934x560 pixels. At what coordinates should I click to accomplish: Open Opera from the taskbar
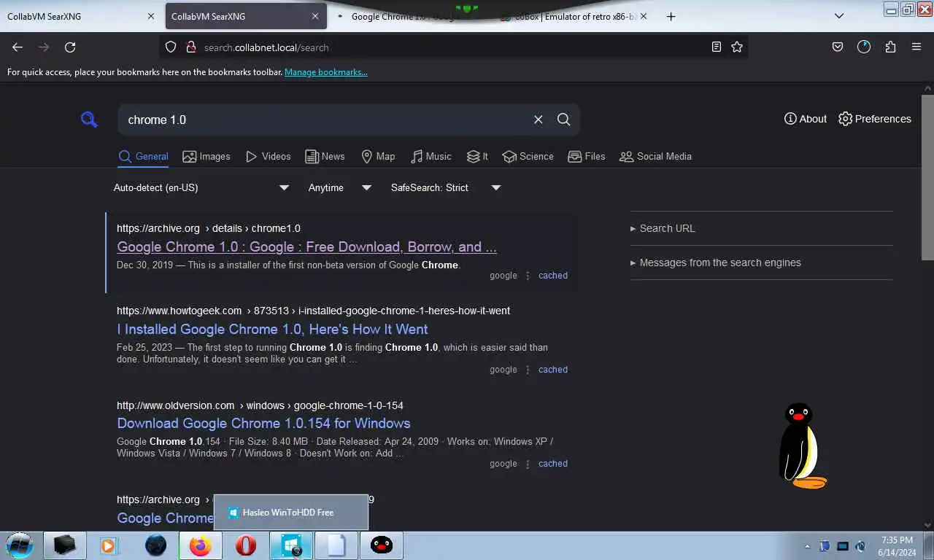(x=246, y=545)
